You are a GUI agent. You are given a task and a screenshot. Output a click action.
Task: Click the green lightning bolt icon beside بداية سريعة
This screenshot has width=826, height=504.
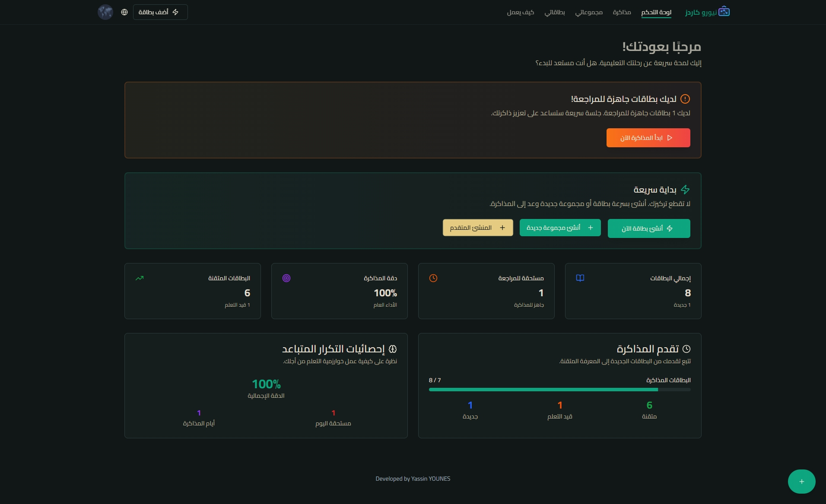point(685,190)
